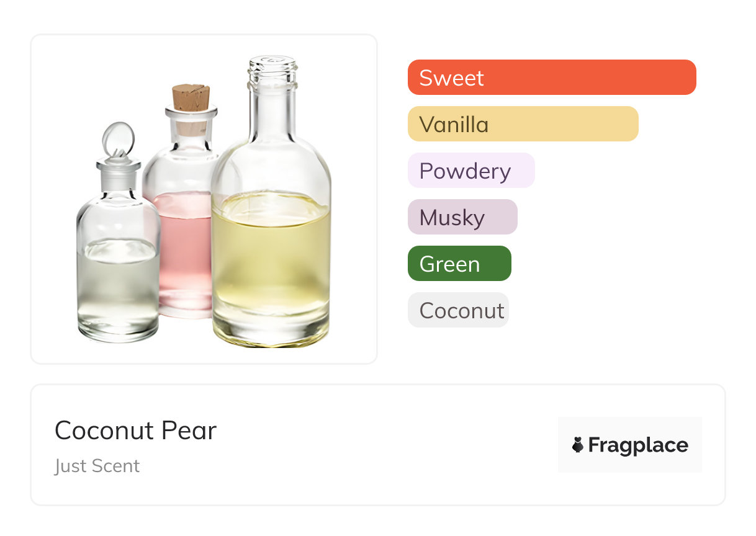Viewport: 756px width, 536px height.
Task: Click the Fragplace wordmark text
Action: (x=638, y=445)
